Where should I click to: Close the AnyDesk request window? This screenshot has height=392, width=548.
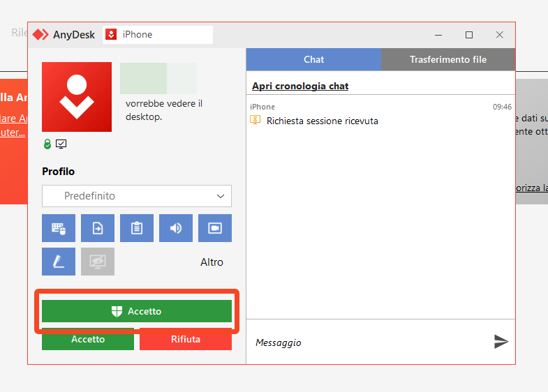tap(499, 35)
